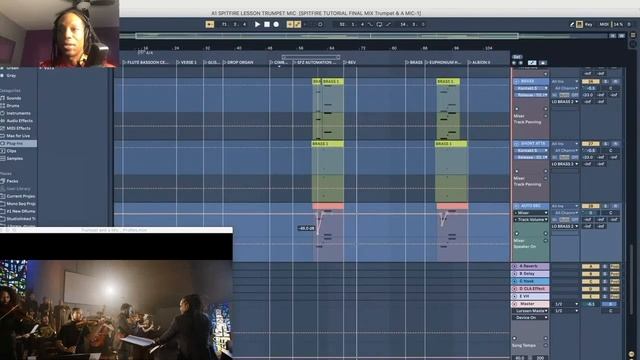Open Track Volume control chooser
The height and width of the screenshot is (360, 640).
531,220
